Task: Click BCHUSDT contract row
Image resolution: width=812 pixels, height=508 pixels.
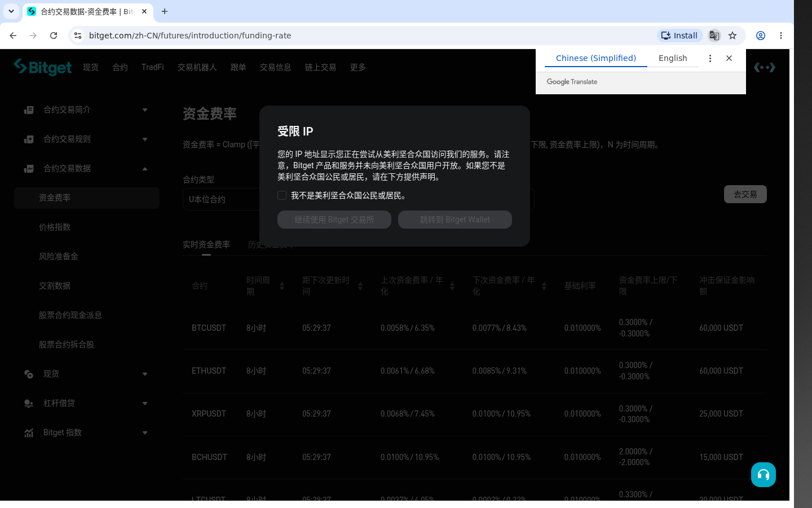Action: 474,457
